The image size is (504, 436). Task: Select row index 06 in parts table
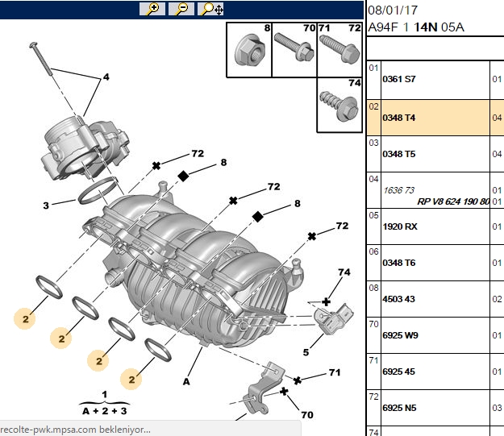tap(373, 251)
